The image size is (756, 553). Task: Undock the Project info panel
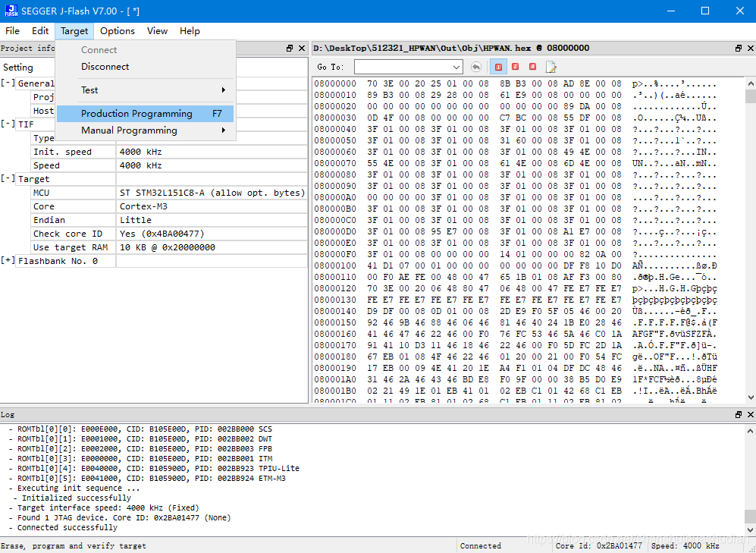click(x=290, y=49)
